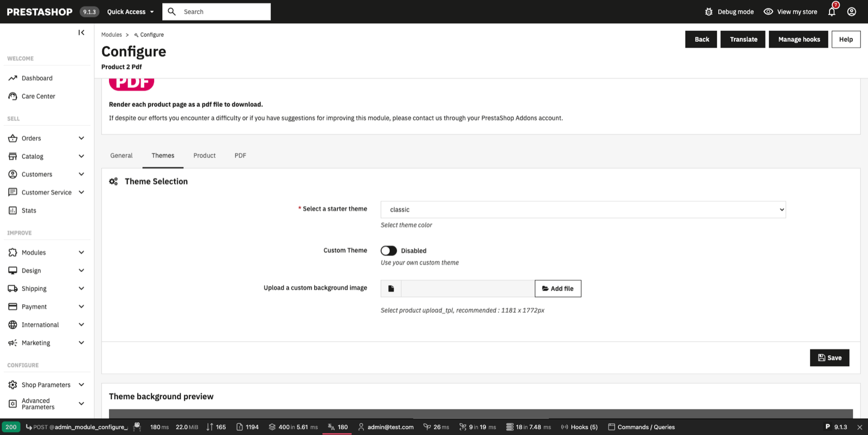Click the Advanced Parameters icon
Screen dimensions: 868x435
pyautogui.click(x=12, y=404)
